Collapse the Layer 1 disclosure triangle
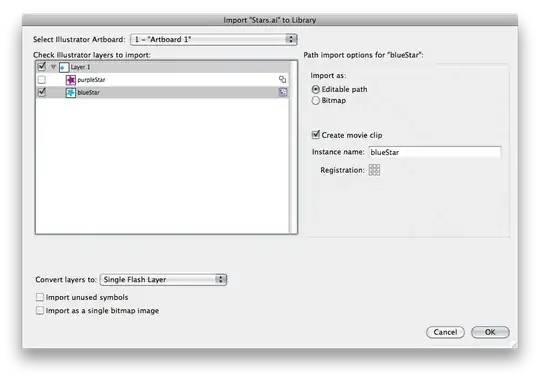Viewport: 540px width, 379px height. pos(53,67)
